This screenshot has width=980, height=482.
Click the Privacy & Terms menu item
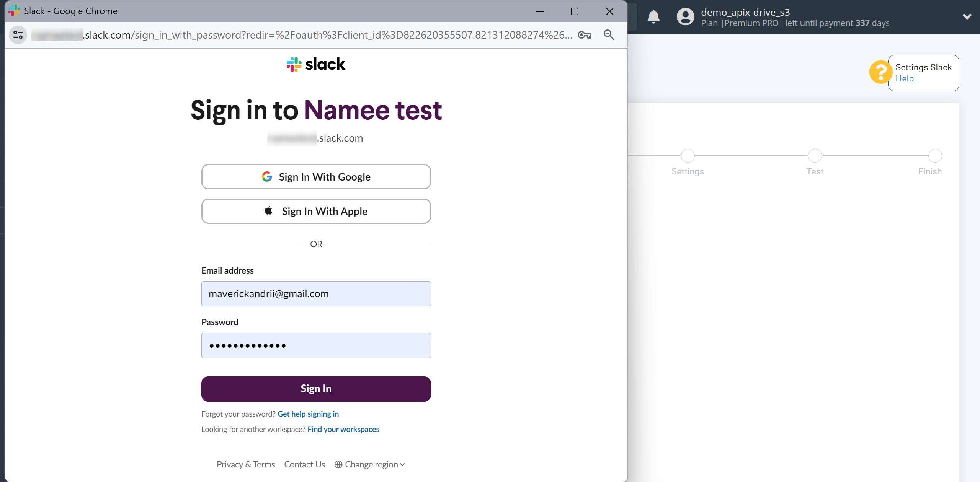pos(246,464)
